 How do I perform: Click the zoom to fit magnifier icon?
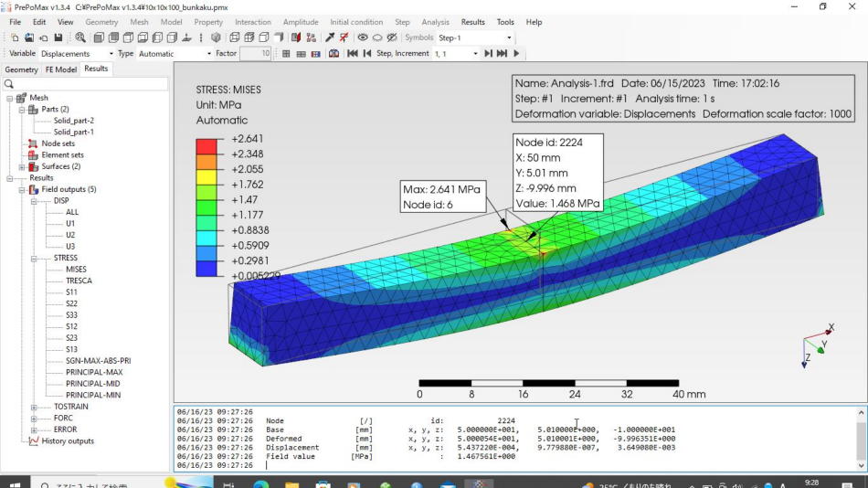[80, 37]
